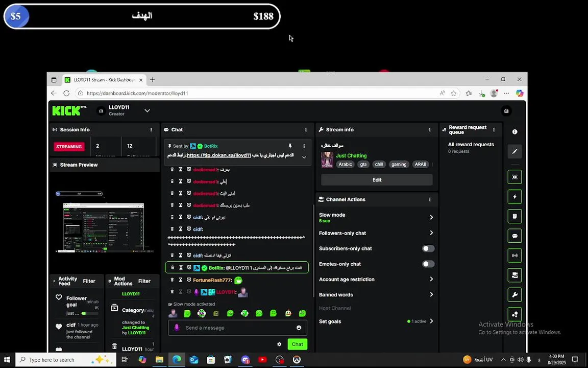Open the Copilot icon in Edge toolbar
This screenshot has height=368, width=588.
[520, 93]
